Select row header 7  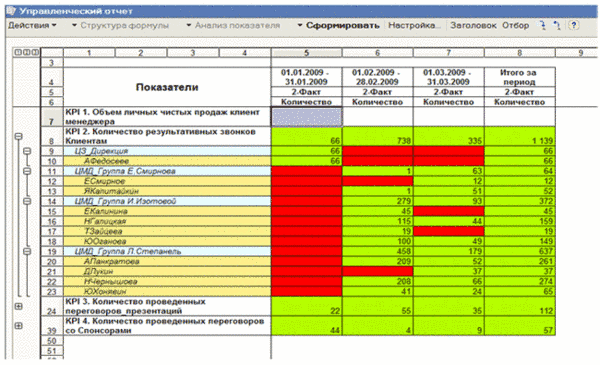click(x=52, y=117)
